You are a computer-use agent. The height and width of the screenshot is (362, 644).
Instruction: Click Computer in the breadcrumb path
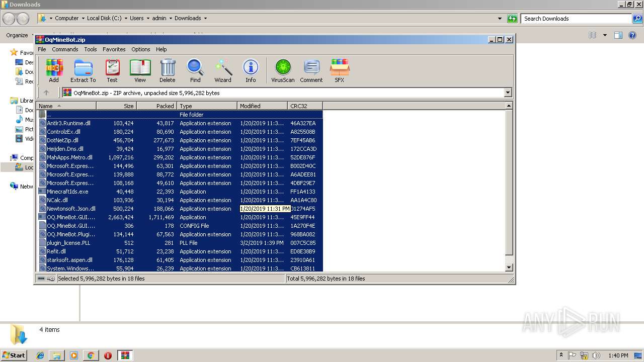66,18
